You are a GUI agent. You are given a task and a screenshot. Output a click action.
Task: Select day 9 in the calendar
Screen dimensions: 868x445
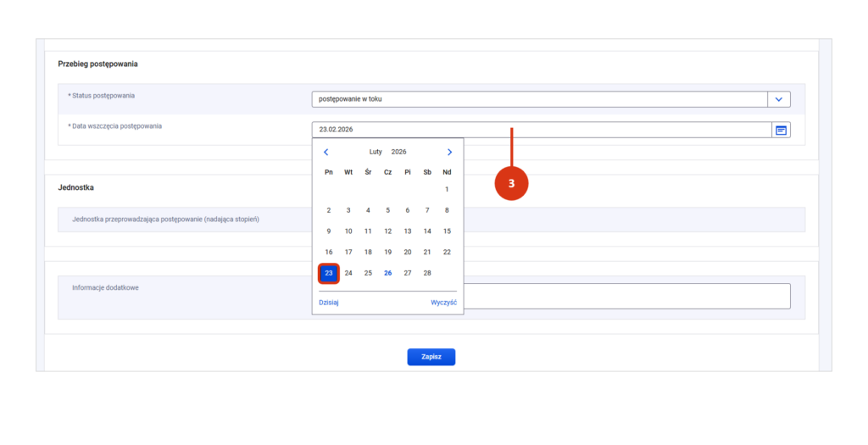[329, 231]
